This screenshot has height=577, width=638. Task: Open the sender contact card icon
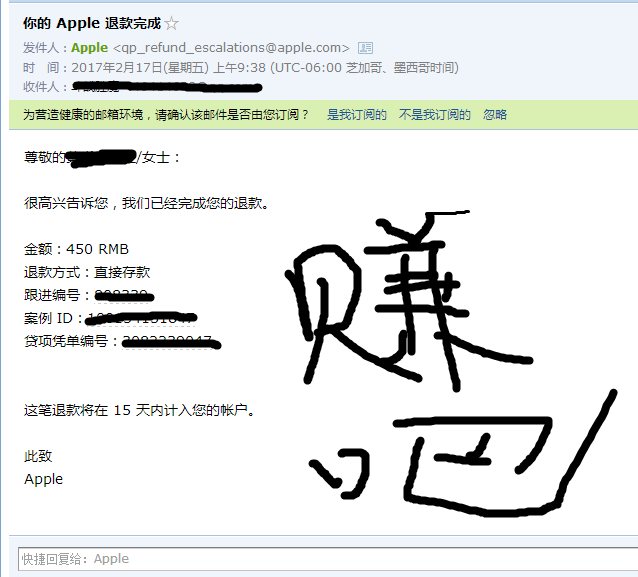point(365,48)
